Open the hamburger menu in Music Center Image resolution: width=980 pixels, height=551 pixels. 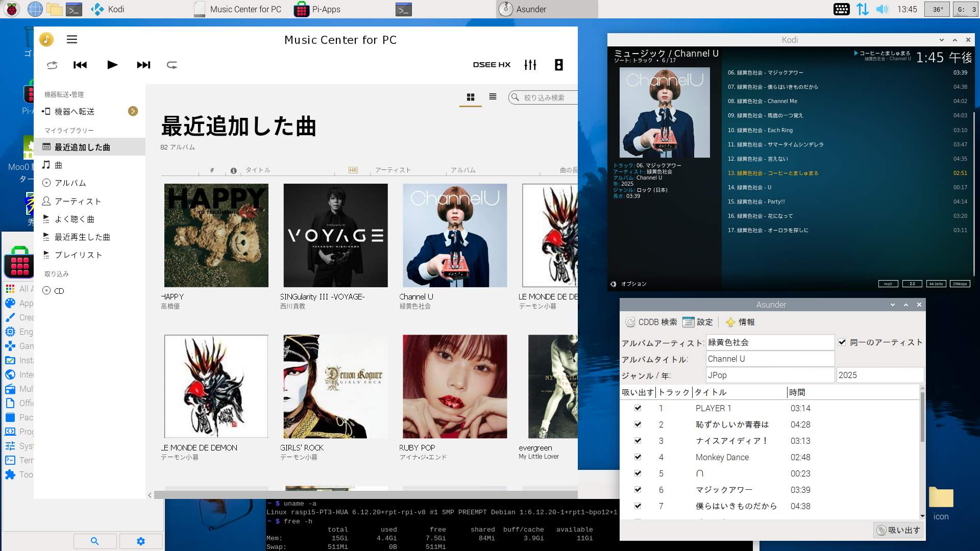[72, 39]
